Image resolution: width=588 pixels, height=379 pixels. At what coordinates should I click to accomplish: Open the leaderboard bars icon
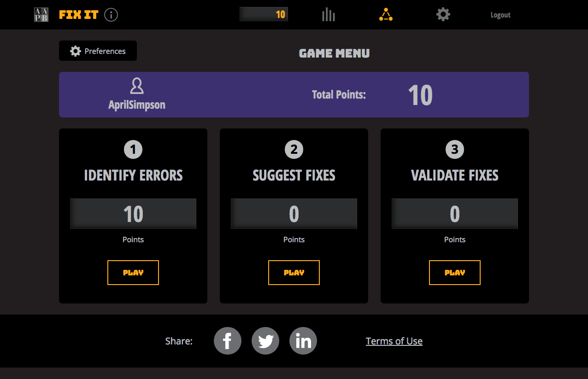(x=329, y=15)
